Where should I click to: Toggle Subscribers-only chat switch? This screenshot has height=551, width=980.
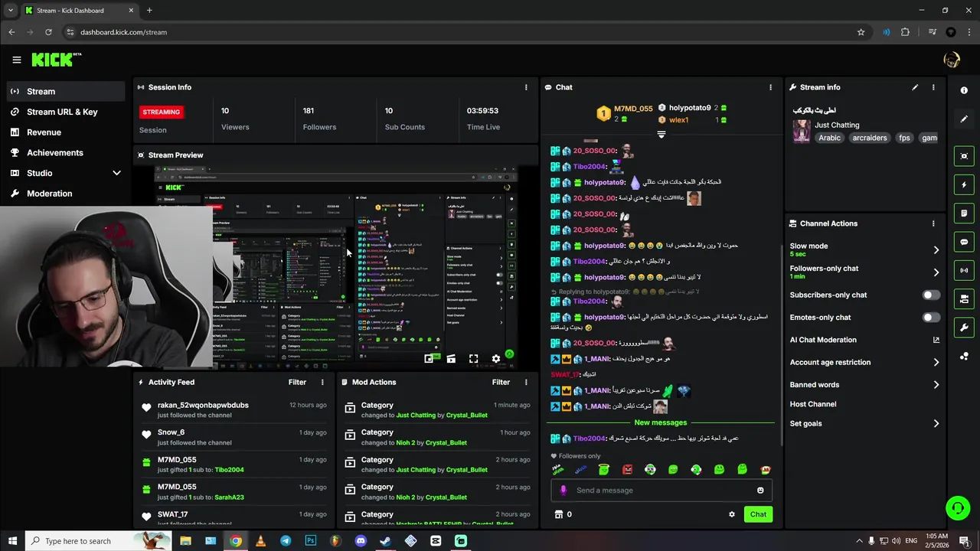[x=931, y=295]
